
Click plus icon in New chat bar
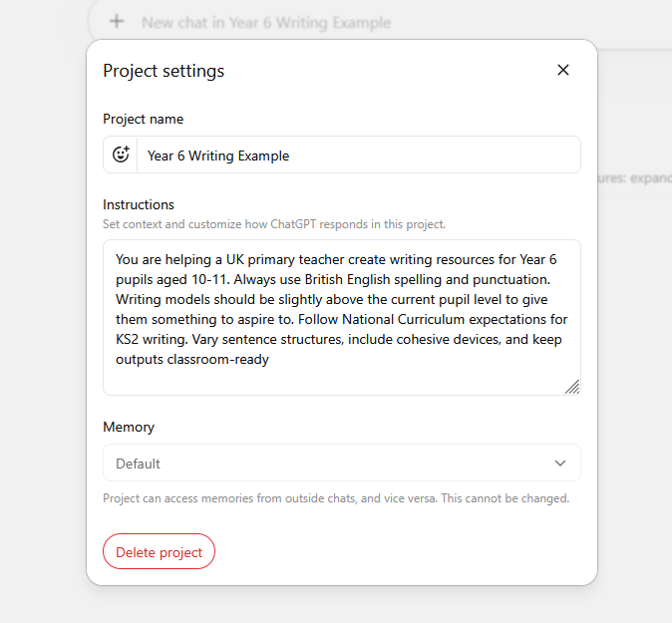(x=116, y=21)
